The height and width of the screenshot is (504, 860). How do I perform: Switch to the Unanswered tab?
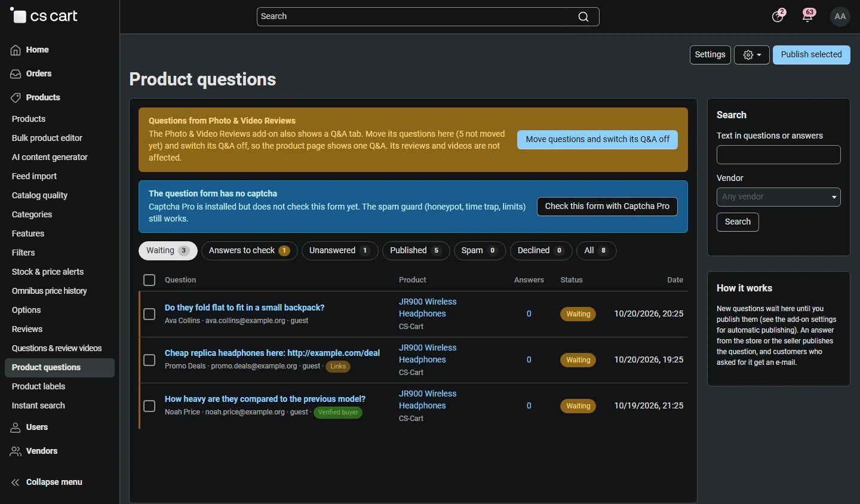[340, 251]
